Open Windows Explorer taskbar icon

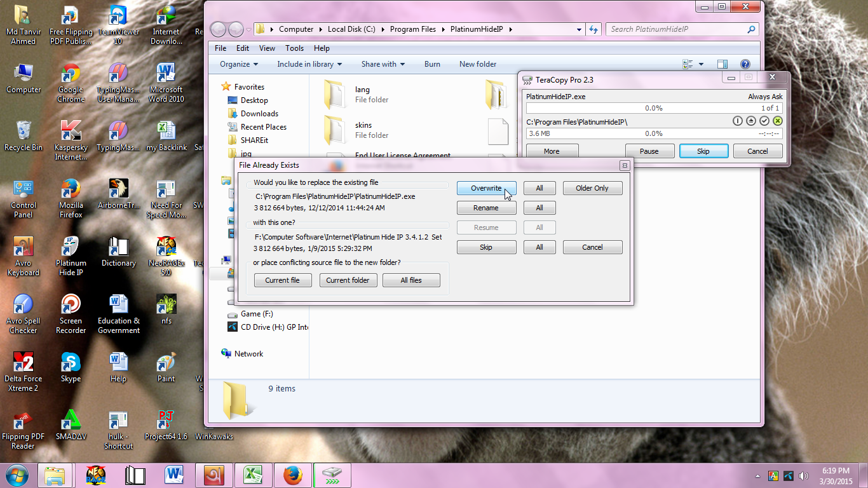[x=56, y=475]
